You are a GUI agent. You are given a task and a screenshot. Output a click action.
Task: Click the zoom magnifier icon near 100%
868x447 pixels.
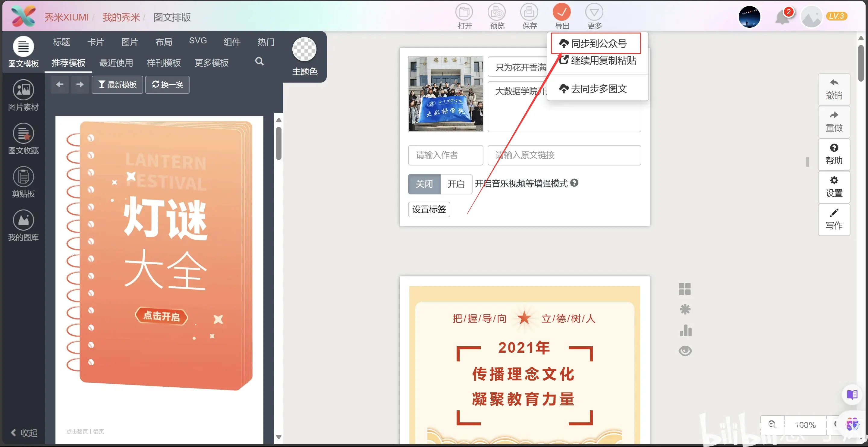(772, 424)
